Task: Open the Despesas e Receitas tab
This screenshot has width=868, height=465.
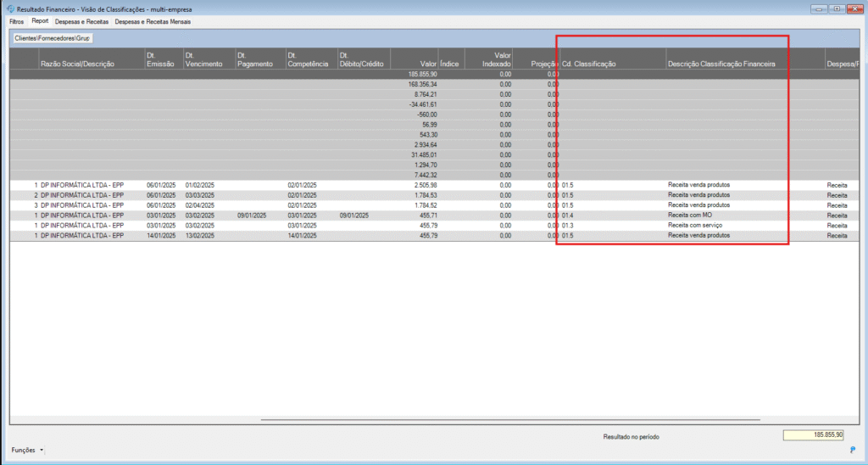Action: coord(81,20)
